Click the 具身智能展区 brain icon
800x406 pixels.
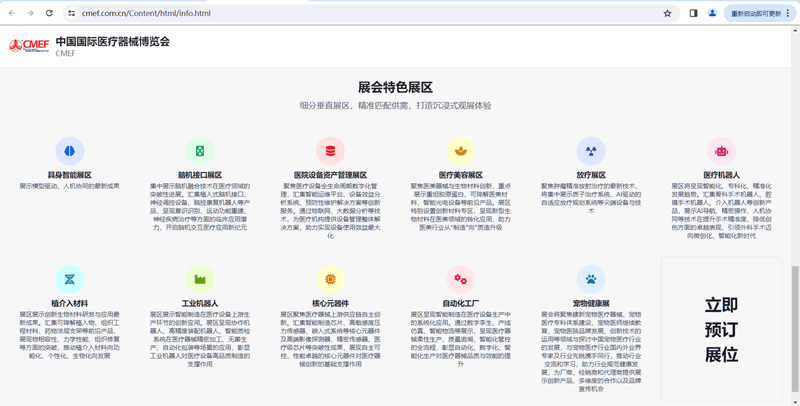coord(70,151)
